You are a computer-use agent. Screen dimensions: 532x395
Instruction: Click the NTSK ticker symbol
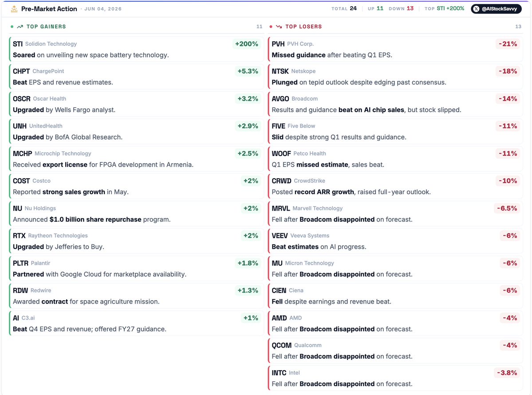[280, 71]
